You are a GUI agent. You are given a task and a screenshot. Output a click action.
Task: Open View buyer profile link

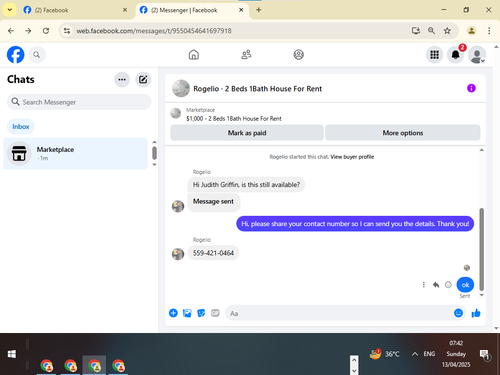pyautogui.click(x=352, y=157)
